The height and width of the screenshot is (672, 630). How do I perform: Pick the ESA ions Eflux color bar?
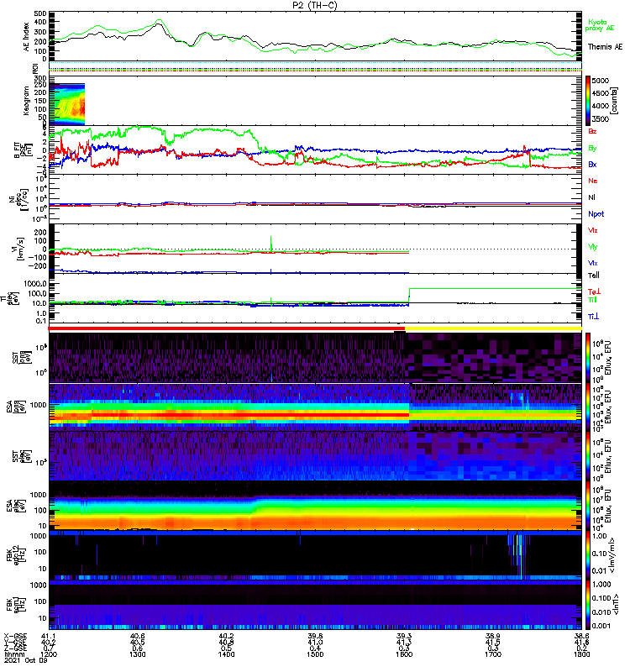(588, 407)
